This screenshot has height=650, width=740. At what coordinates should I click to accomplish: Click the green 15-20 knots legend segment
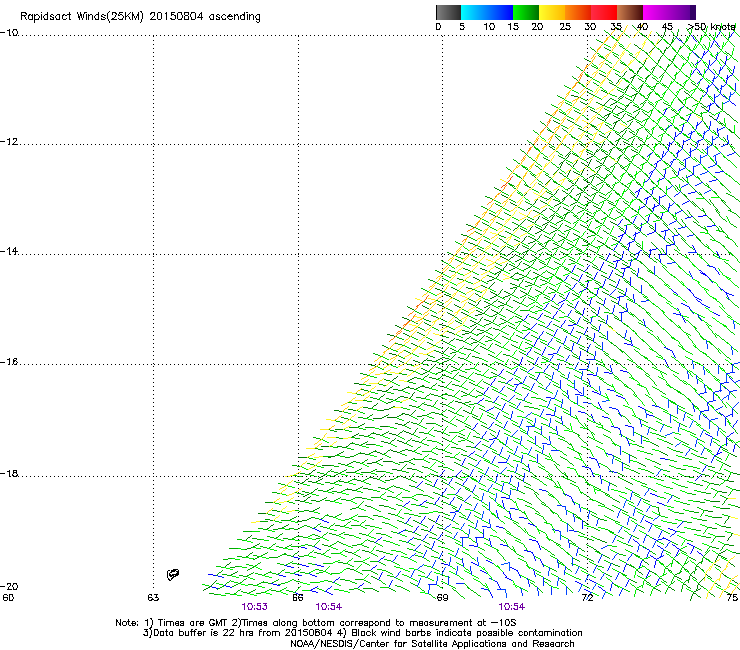[x=526, y=12]
